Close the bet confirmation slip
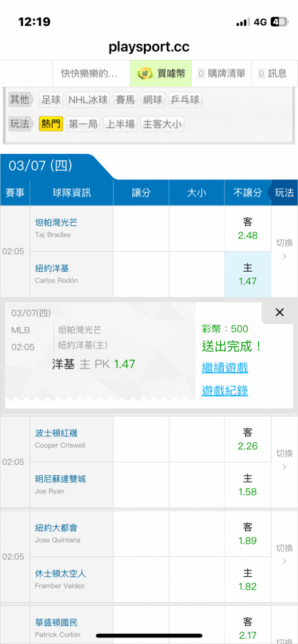The height and width of the screenshot is (644, 298). (279, 312)
